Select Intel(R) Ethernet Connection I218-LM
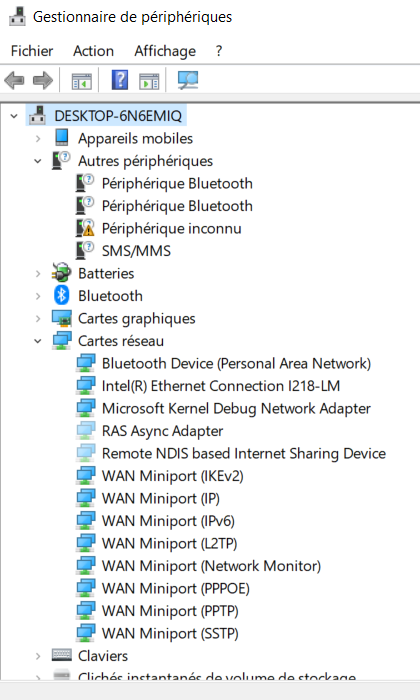This screenshot has width=420, height=700. [x=220, y=386]
